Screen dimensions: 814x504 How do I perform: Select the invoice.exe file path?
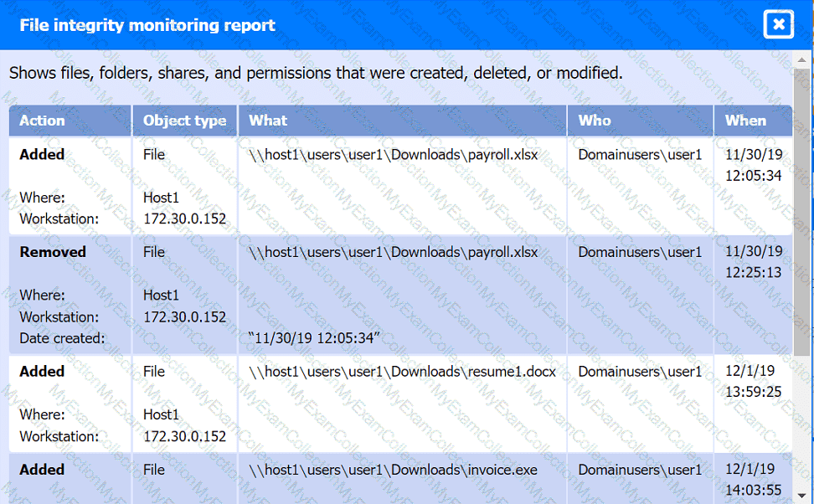pos(393,470)
